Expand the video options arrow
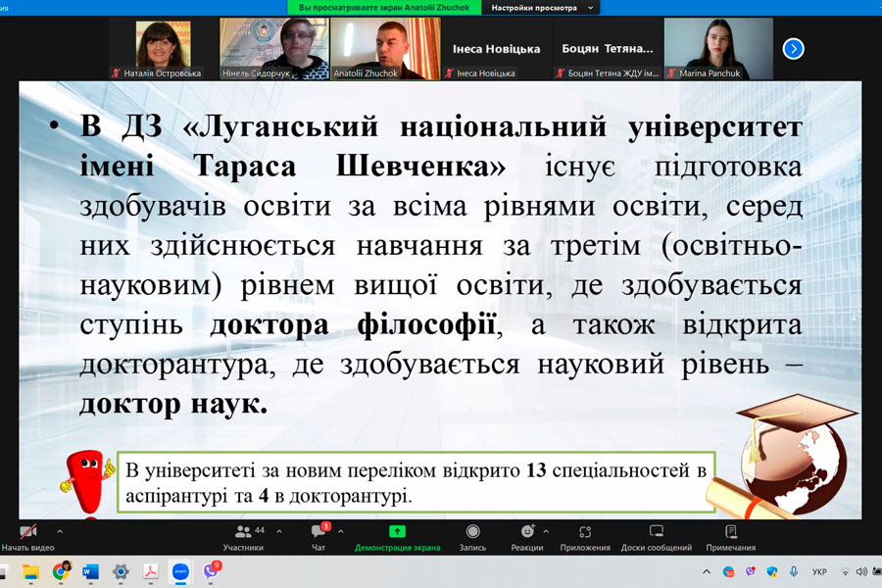This screenshot has width=882, height=588. tap(60, 531)
